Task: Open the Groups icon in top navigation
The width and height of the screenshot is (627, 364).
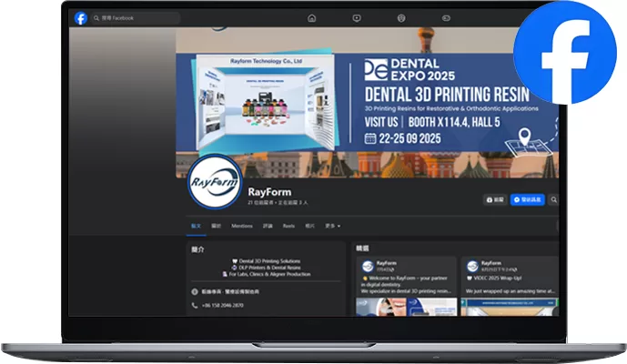Action: (x=401, y=18)
